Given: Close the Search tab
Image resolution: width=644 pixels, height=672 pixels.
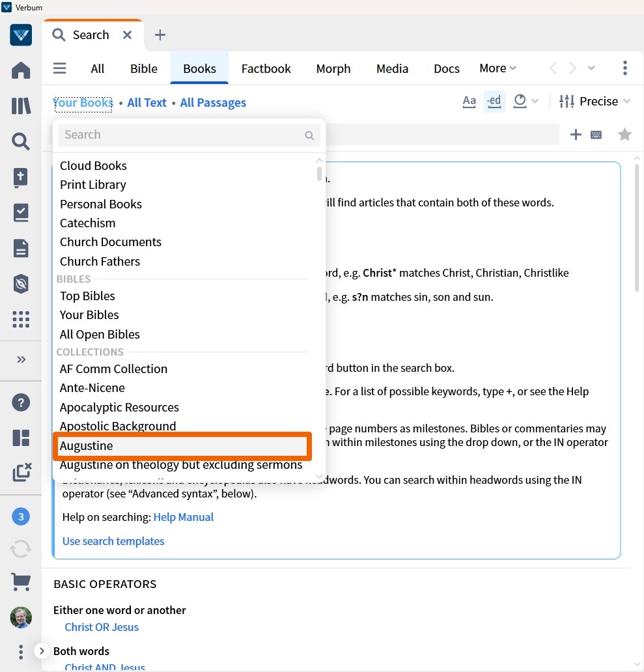Looking at the screenshot, I should click(127, 35).
